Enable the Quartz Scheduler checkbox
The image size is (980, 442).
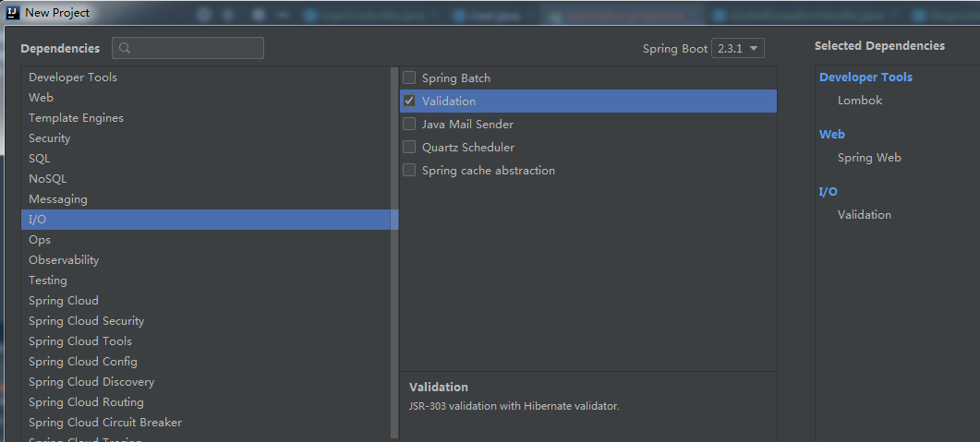tap(409, 147)
